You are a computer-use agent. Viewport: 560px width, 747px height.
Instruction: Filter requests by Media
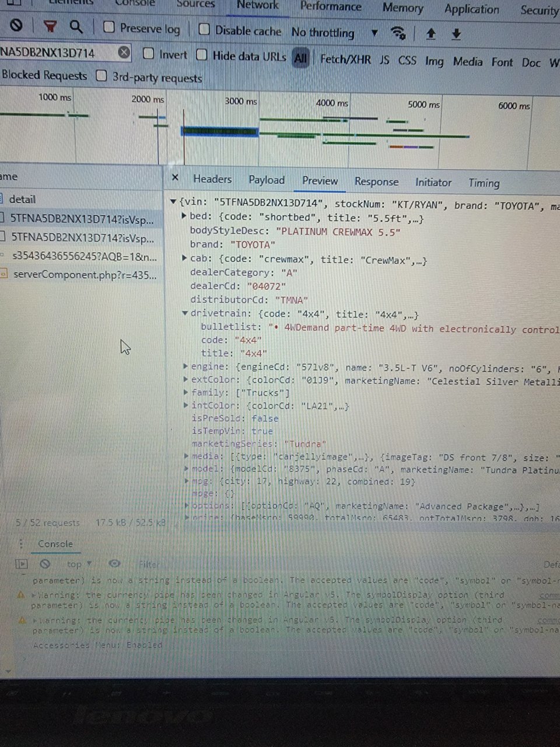468,61
